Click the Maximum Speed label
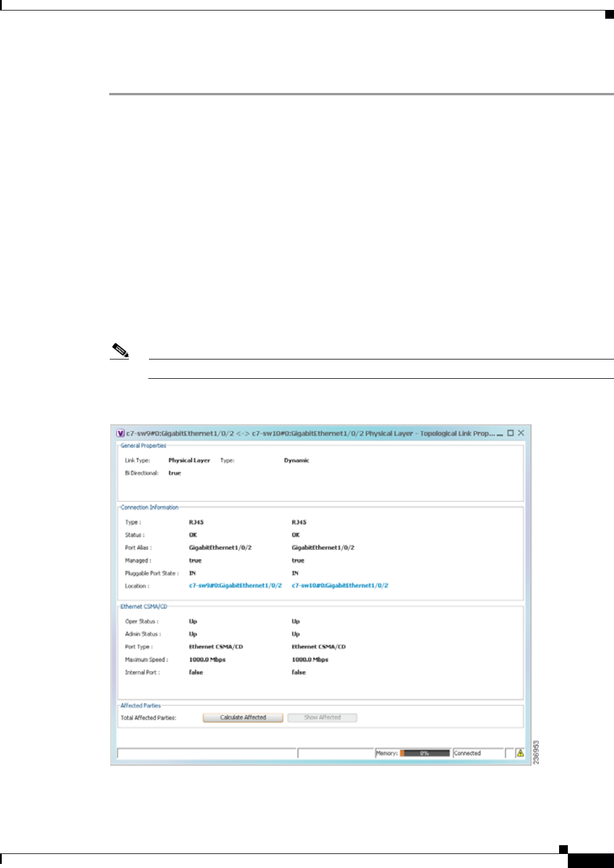 147,660
